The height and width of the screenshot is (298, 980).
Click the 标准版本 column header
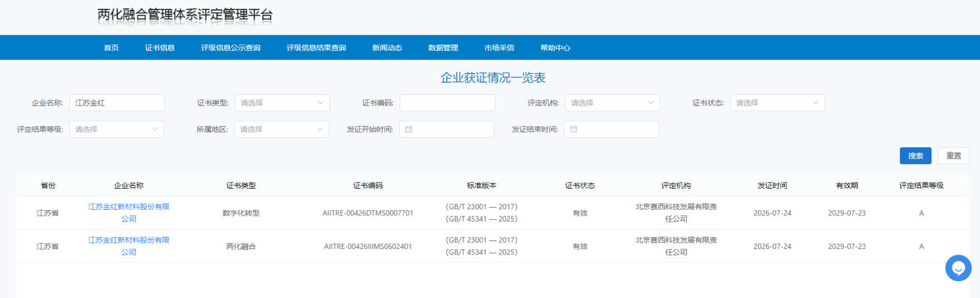point(481,185)
